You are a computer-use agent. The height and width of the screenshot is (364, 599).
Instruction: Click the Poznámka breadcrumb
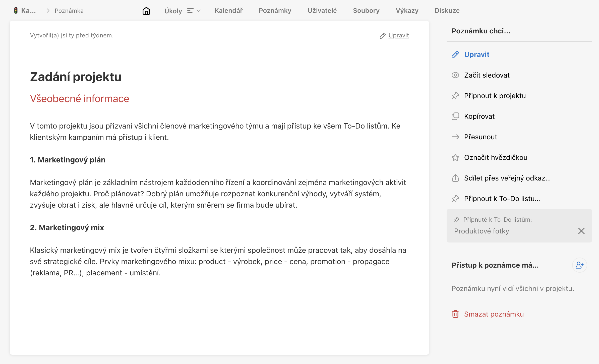tap(69, 11)
